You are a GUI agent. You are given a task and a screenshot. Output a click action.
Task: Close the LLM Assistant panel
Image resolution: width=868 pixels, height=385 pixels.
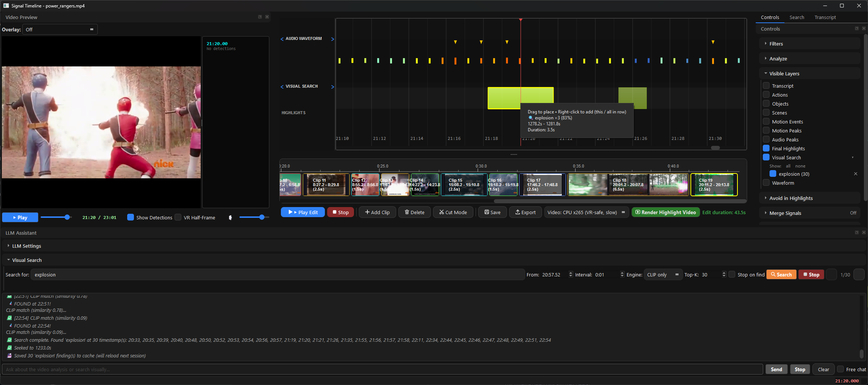click(864, 232)
